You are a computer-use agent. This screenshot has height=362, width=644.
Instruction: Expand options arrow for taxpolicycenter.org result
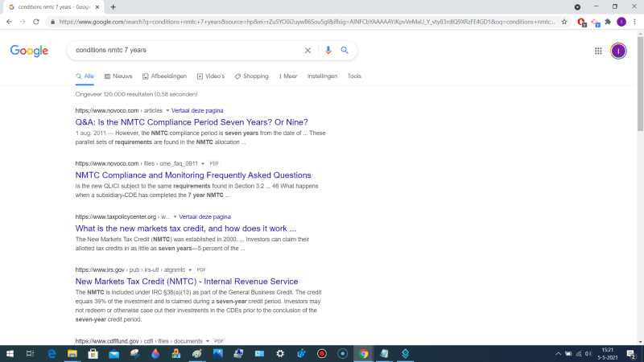175,216
